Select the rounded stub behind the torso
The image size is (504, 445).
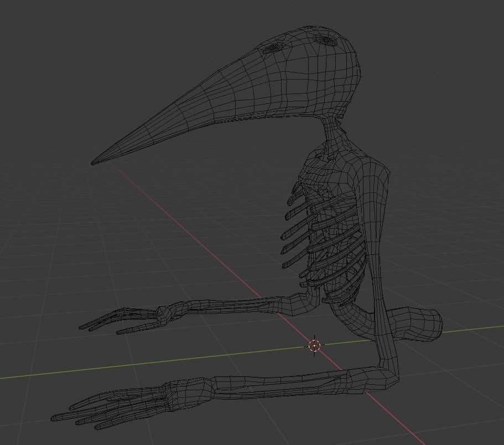pyautogui.click(x=414, y=323)
